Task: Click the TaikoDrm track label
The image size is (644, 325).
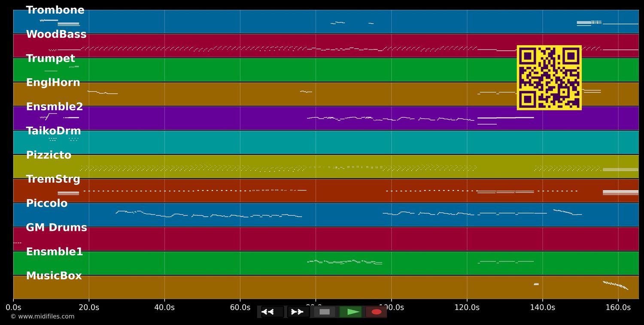Action: 53,131
